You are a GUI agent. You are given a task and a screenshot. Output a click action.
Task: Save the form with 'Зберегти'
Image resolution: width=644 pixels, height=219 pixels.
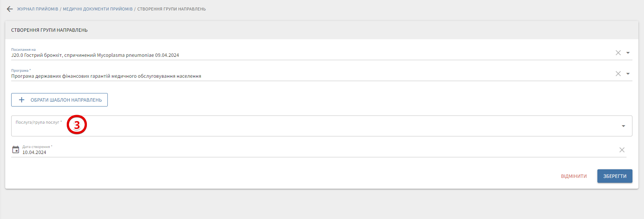point(615,176)
